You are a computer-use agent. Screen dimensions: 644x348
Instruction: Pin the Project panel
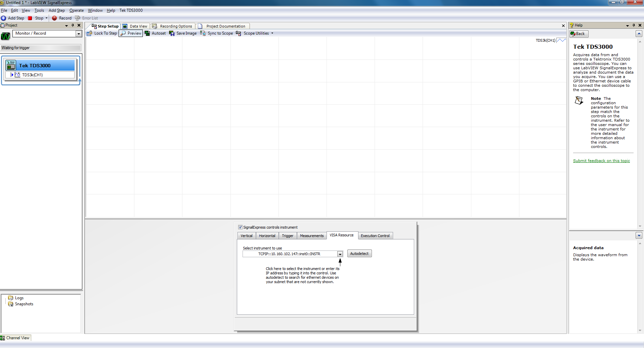[73, 25]
